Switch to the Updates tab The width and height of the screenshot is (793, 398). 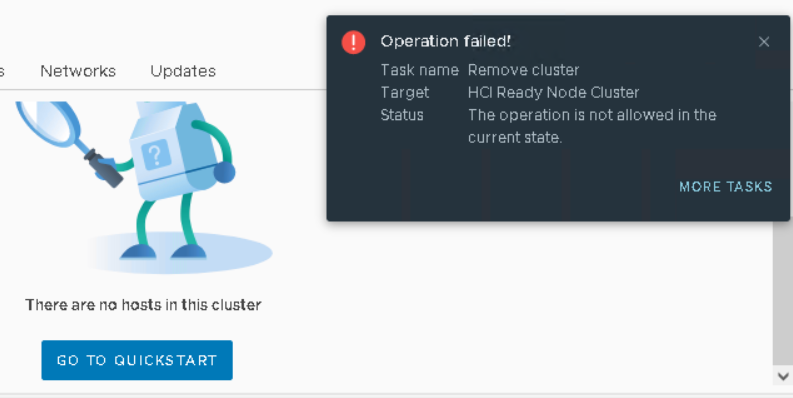tap(183, 71)
